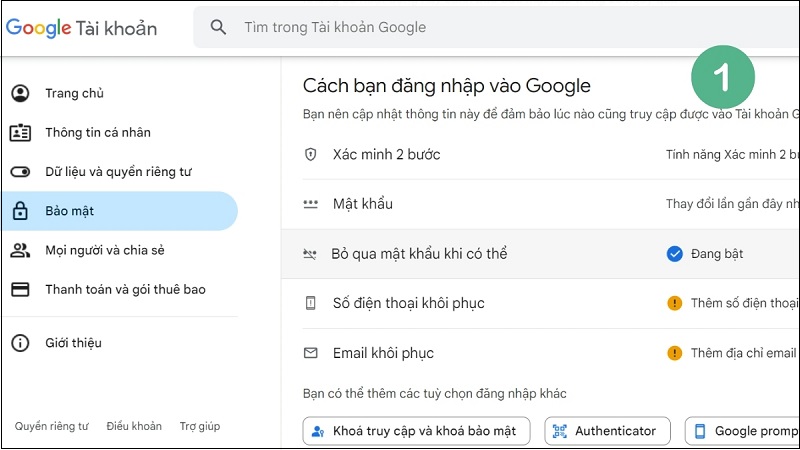The image size is (800, 450).
Task: Click the Giới thiệu info icon
Action: point(20,343)
